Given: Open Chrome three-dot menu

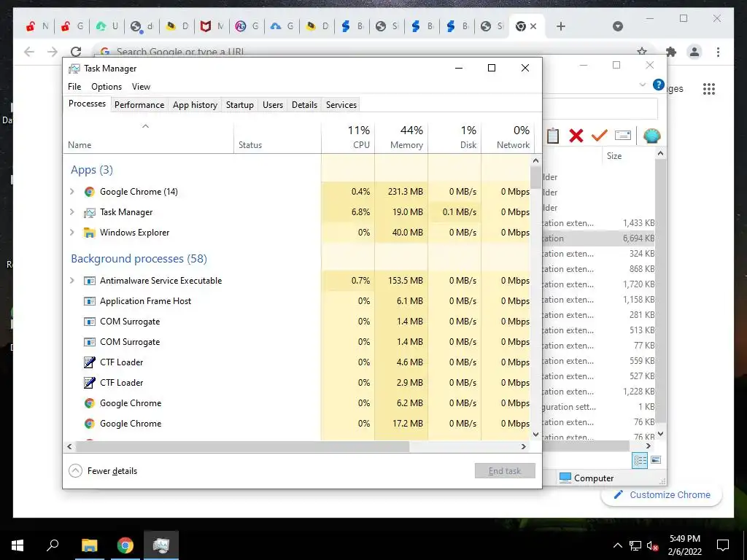Looking at the screenshot, I should point(719,52).
